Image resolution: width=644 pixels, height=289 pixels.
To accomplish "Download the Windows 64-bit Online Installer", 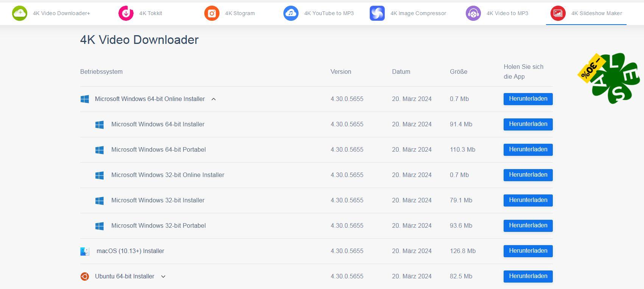I will click(528, 99).
